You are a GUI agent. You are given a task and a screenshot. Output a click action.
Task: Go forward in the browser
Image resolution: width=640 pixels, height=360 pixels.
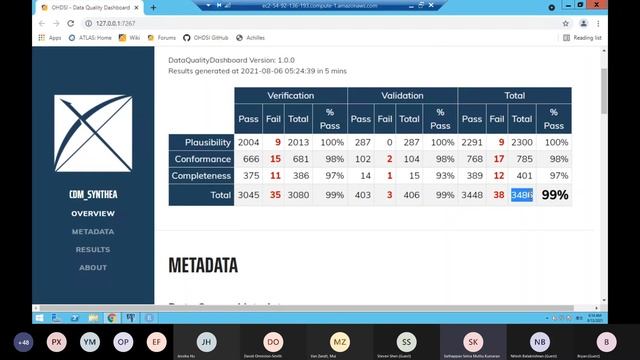tap(56, 24)
